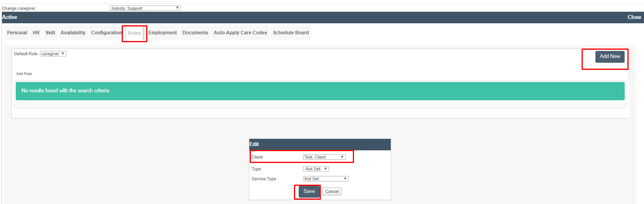Click the Service Type label
This screenshot has height=204, width=644.
pyautogui.click(x=264, y=179)
